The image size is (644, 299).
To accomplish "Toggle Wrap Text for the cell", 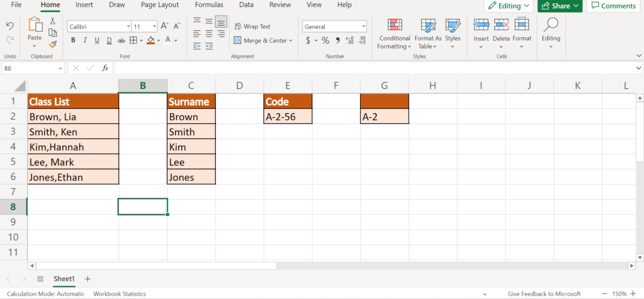I will [253, 26].
